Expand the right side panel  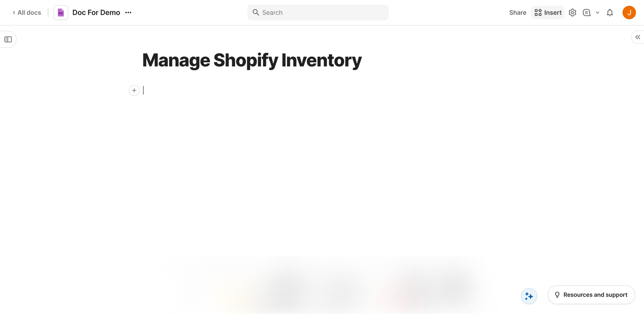coord(637,37)
